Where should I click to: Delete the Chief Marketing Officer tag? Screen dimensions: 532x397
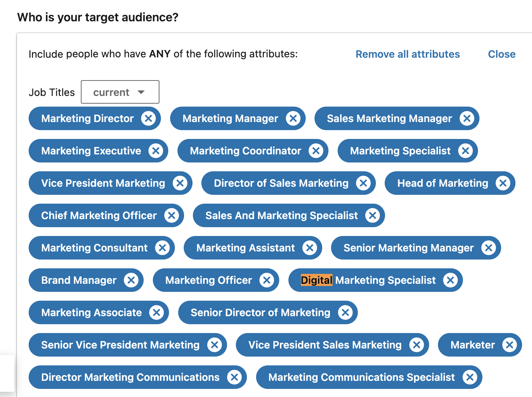pos(172,216)
